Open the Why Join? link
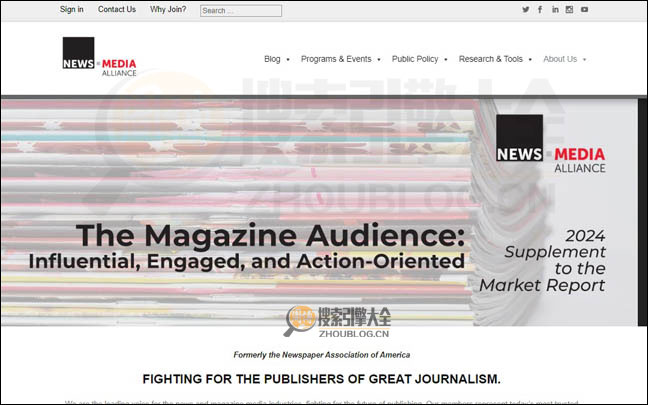This screenshot has height=405, width=648. coord(168,9)
